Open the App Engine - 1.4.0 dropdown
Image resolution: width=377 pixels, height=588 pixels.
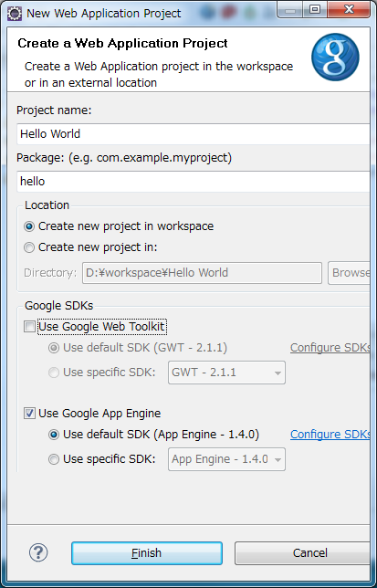point(226,459)
